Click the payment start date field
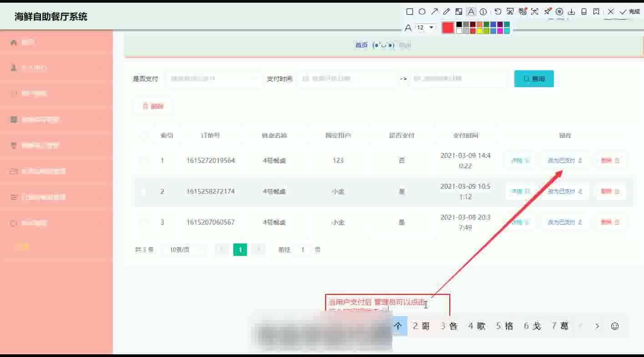Screen dimensions: 644x357 click(x=347, y=79)
